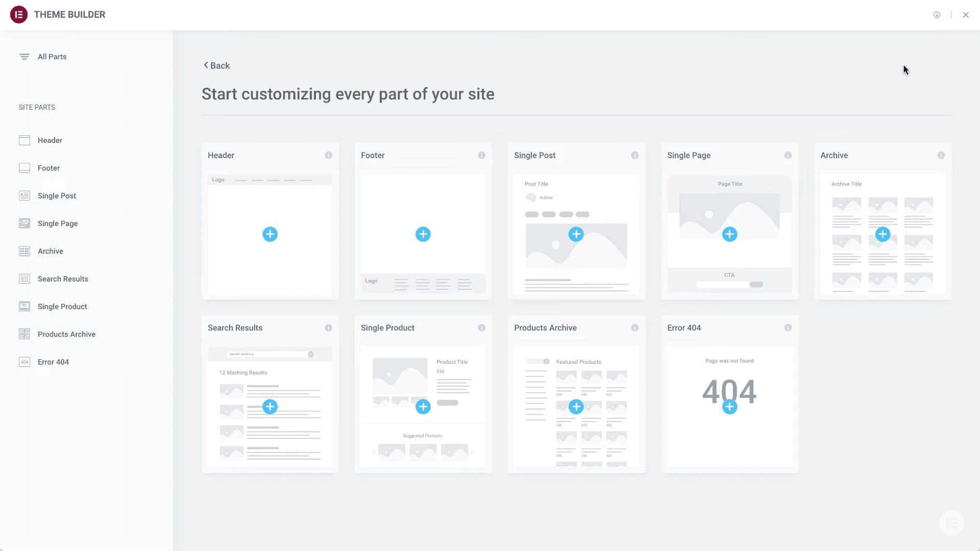Open the info icon on Header card
Screen dimensions: 980x551
(x=328, y=155)
